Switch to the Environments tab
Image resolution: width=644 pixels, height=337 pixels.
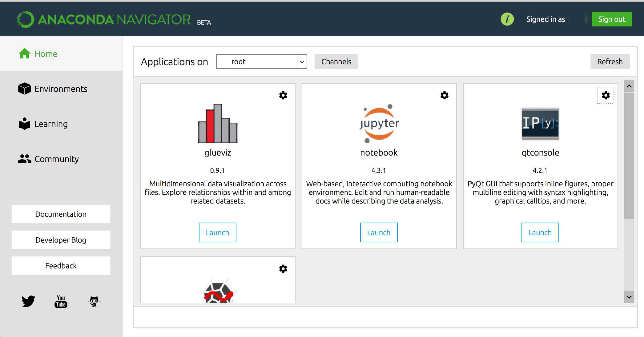click(61, 89)
